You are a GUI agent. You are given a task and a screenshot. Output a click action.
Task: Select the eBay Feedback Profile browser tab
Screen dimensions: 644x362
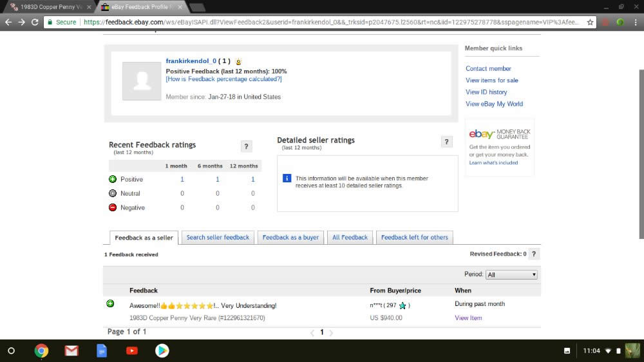(x=142, y=7)
